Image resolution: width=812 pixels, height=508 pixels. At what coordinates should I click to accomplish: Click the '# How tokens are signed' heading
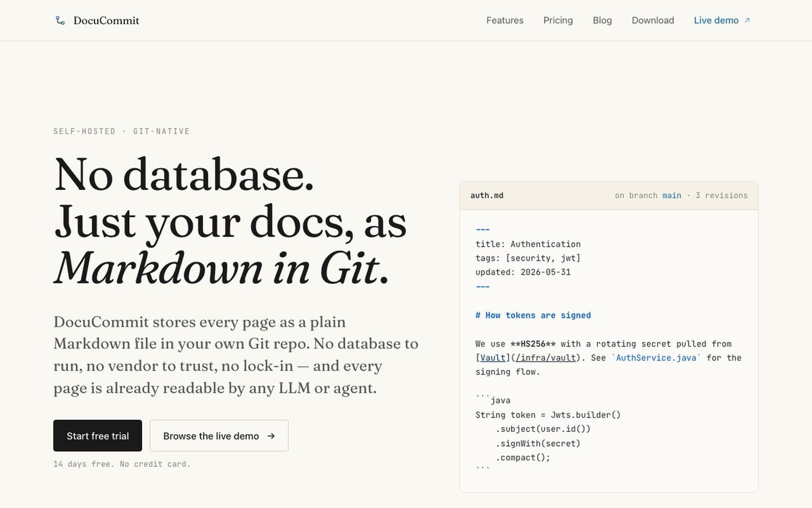[533, 315]
